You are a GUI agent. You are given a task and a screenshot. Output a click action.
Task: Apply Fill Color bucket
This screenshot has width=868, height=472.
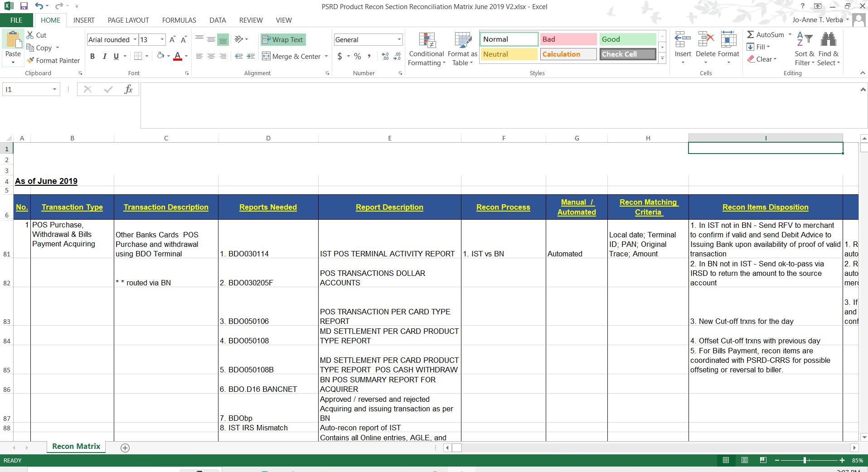point(160,56)
